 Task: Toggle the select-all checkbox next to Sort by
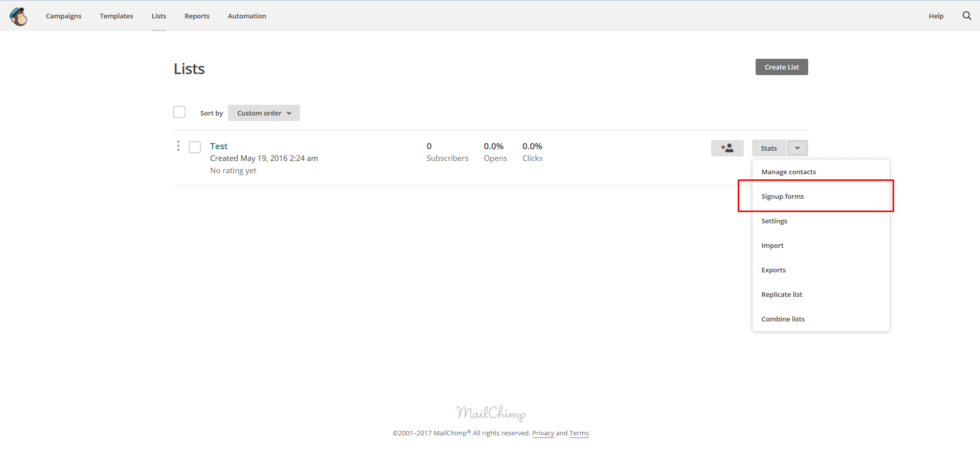click(179, 112)
